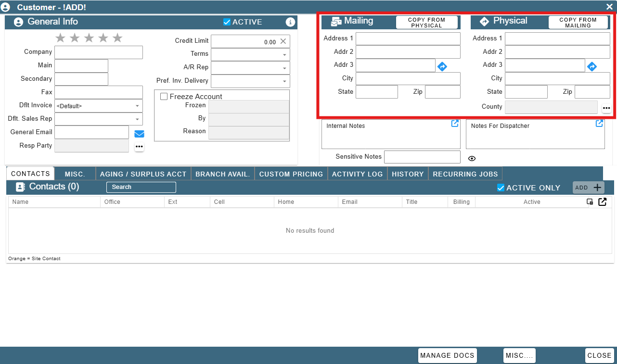The width and height of the screenshot is (617, 364).
Task: Click the Secondary phone field
Action: [x=81, y=79]
